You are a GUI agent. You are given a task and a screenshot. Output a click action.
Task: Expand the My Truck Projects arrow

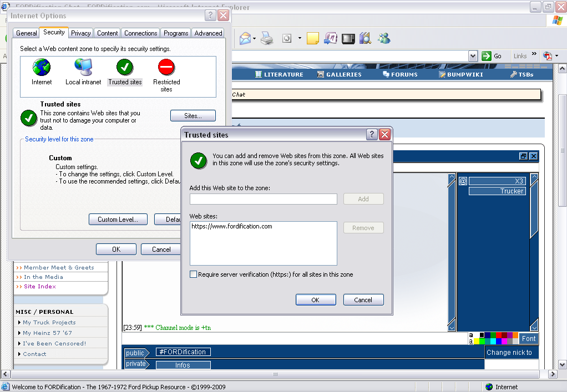coord(19,322)
